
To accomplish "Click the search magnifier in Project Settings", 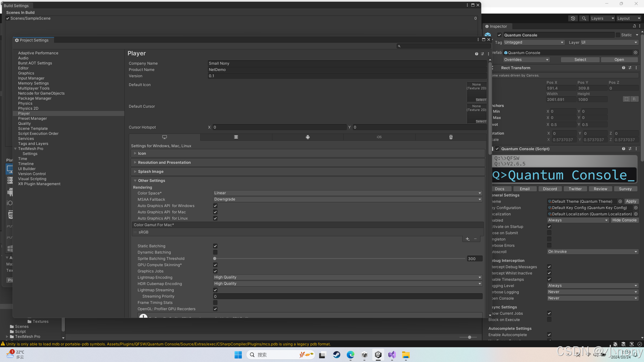I will pyautogui.click(x=400, y=46).
